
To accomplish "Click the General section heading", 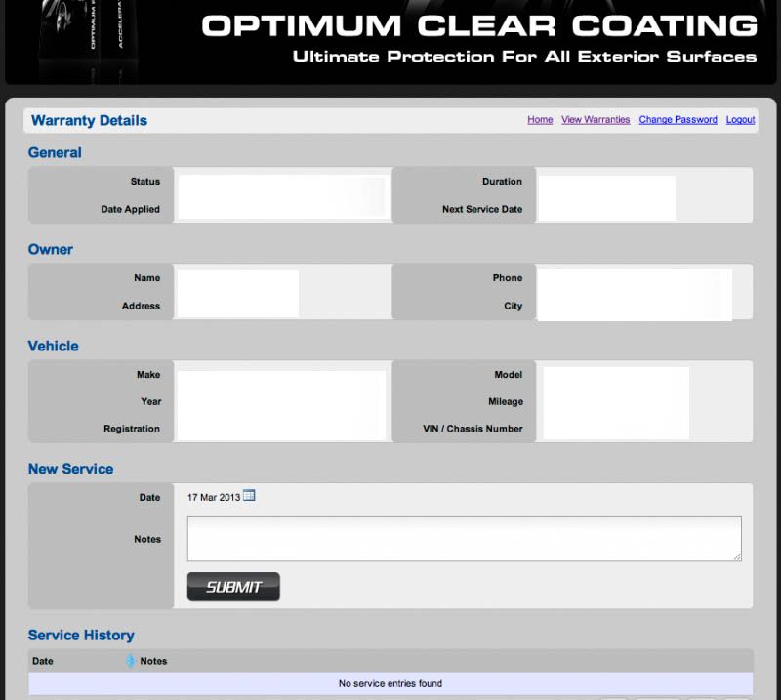I will click(x=55, y=153).
